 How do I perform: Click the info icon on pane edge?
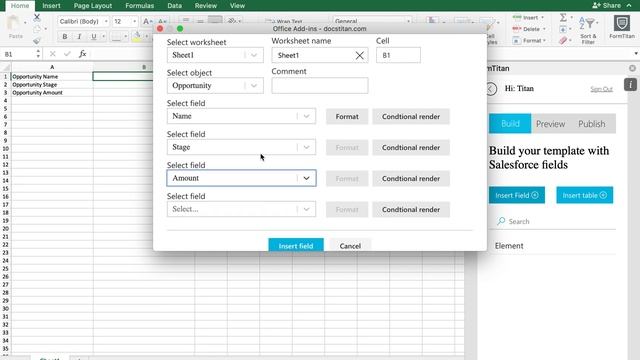pos(630,84)
